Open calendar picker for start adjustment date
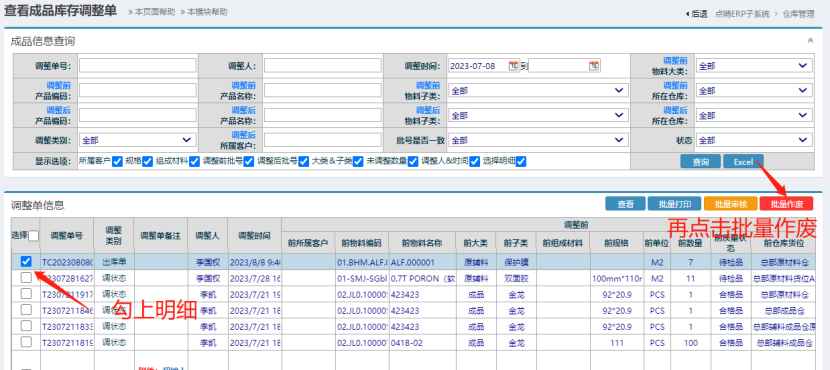The width and height of the screenshot is (830, 370). 513,66
